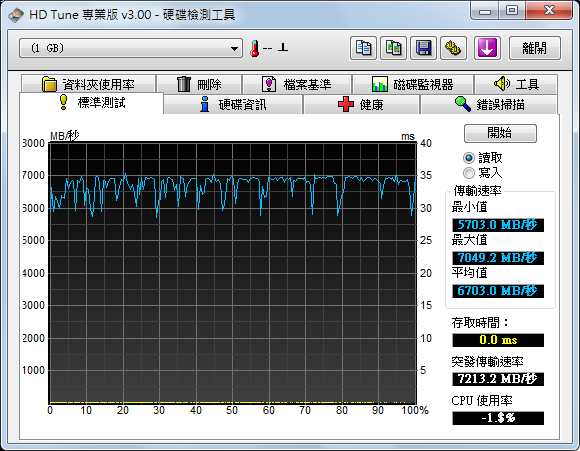This screenshot has height=451, width=580.
Task: Open the 資料夾使用率 folder usage tab
Action: point(88,84)
